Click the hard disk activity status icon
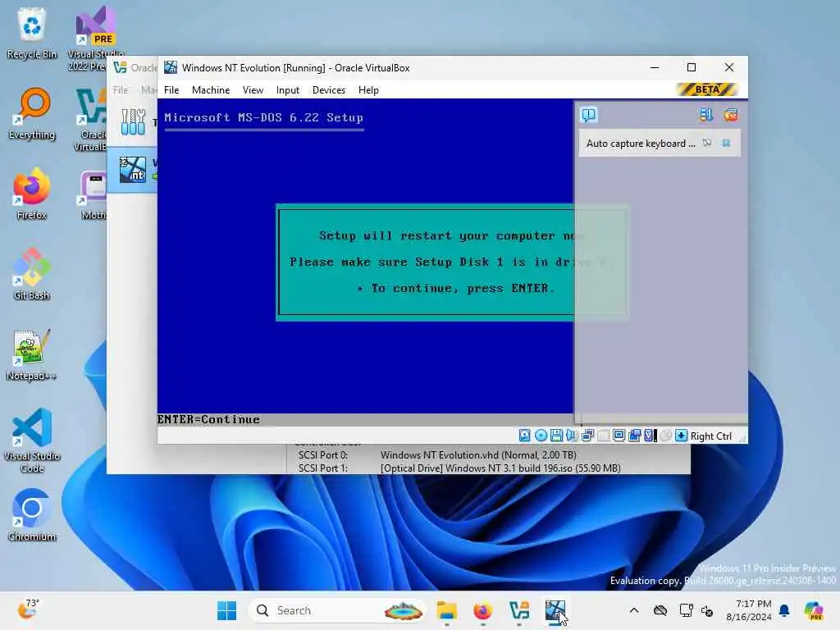Screen dimensions: 840x630 (x=524, y=436)
